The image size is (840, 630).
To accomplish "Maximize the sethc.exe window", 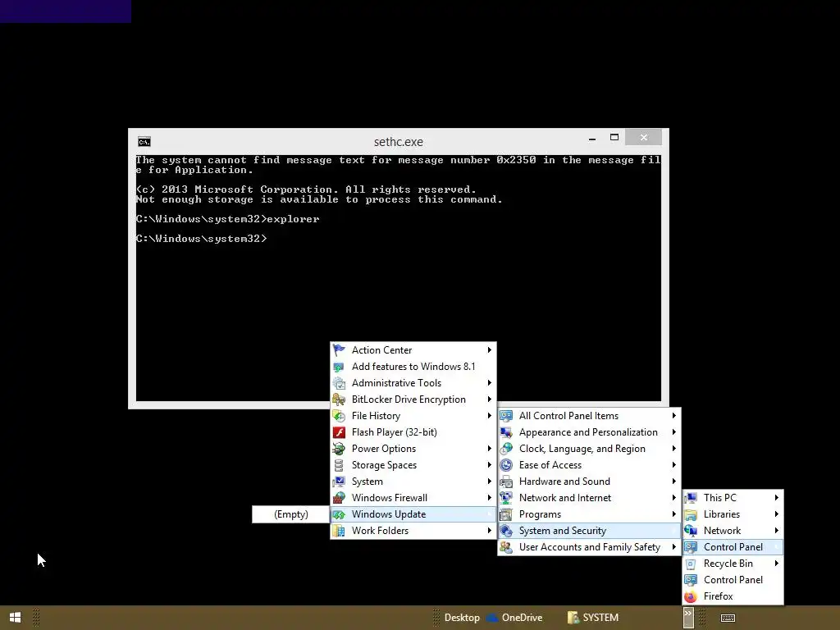I will (x=614, y=138).
